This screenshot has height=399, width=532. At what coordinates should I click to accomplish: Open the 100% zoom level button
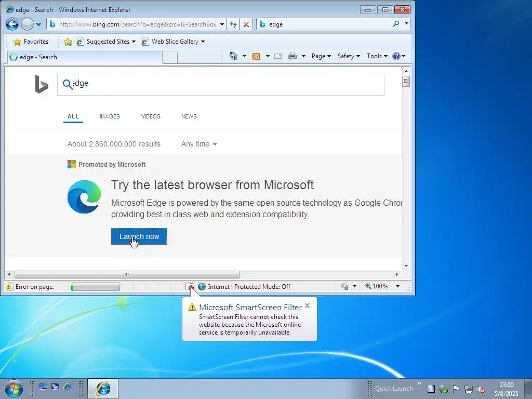[x=377, y=286]
